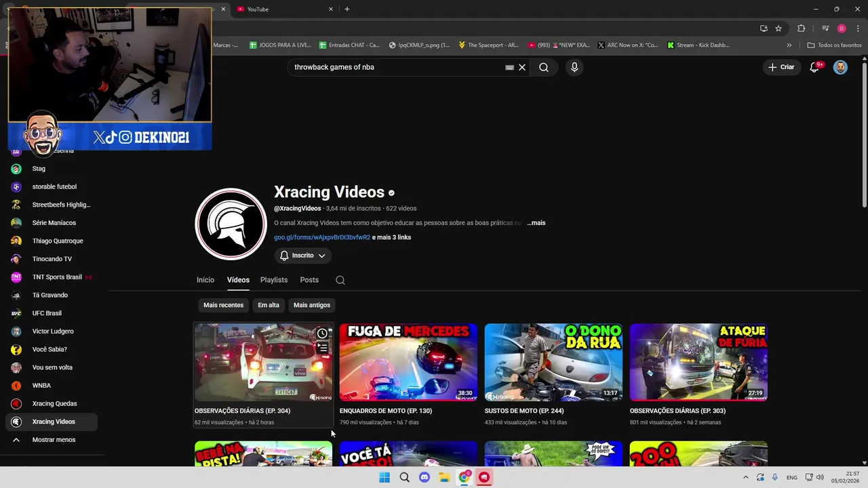Viewport: 868px width, 488px height.
Task: Open the ATAQUE DE FÚRIA video thumbnail
Action: click(x=698, y=362)
